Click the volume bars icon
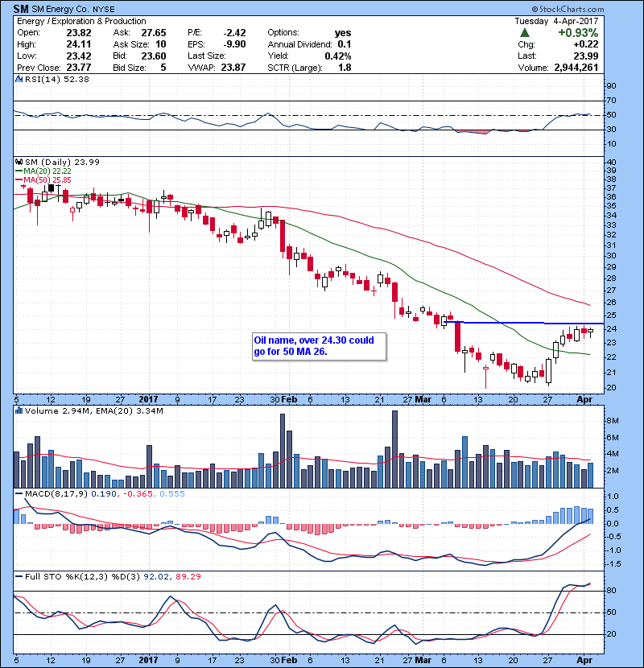 [19, 410]
